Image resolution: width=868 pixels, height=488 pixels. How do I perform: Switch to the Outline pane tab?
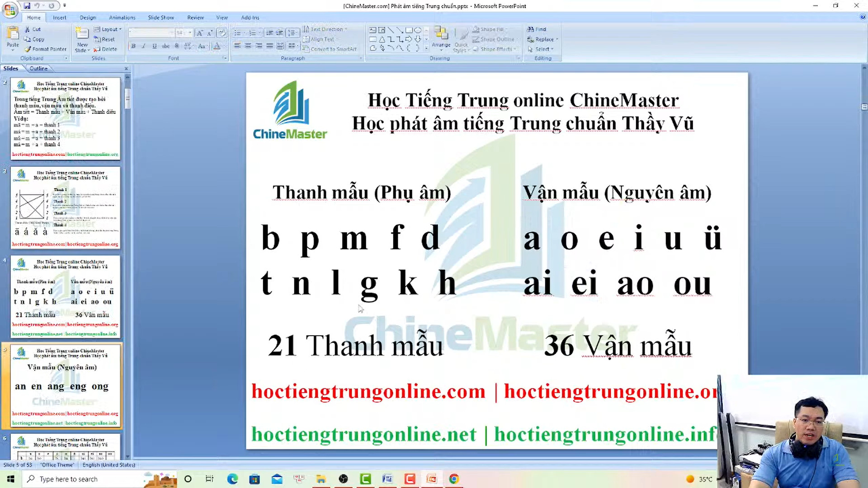pyautogui.click(x=38, y=69)
